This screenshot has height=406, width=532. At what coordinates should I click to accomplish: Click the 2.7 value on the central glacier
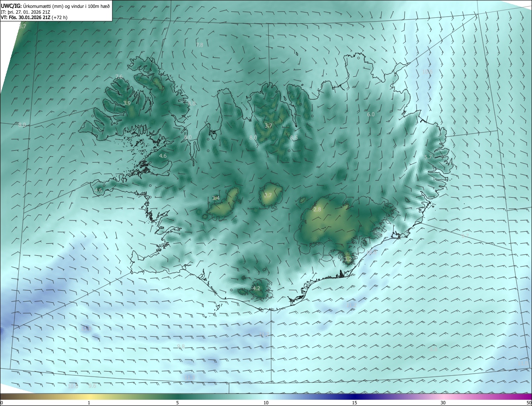pos(268,196)
